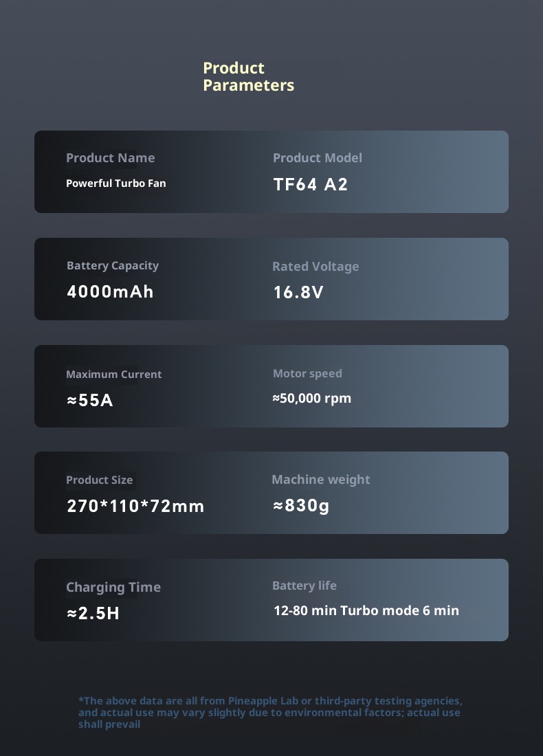The width and height of the screenshot is (543, 756).
Task: Click the Product Model label
Action: tap(317, 158)
